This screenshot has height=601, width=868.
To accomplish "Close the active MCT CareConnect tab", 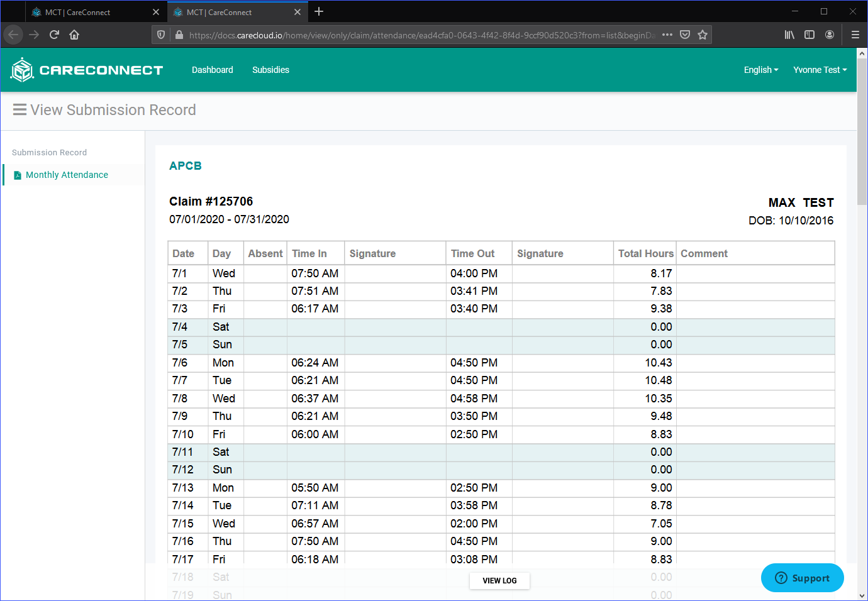I will point(298,12).
